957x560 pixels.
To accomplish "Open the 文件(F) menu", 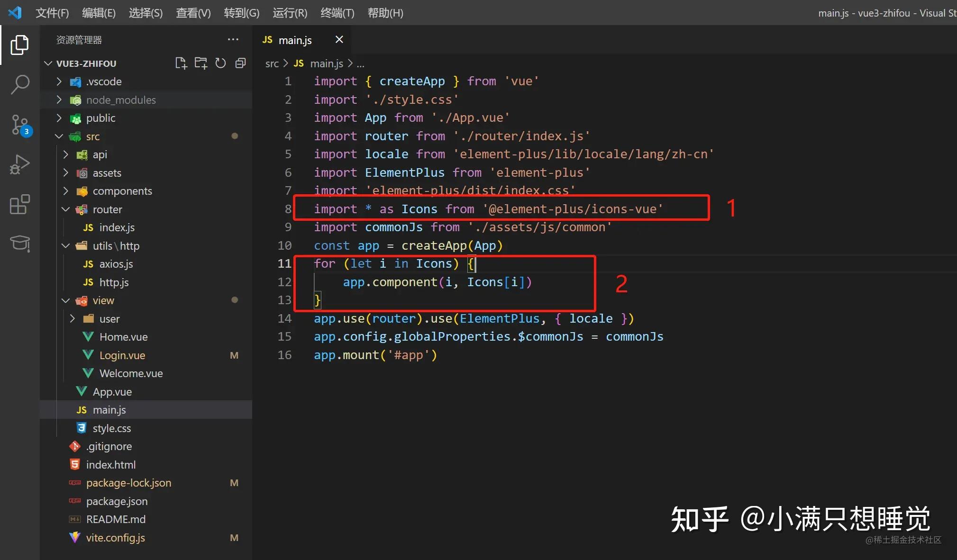I will point(52,13).
